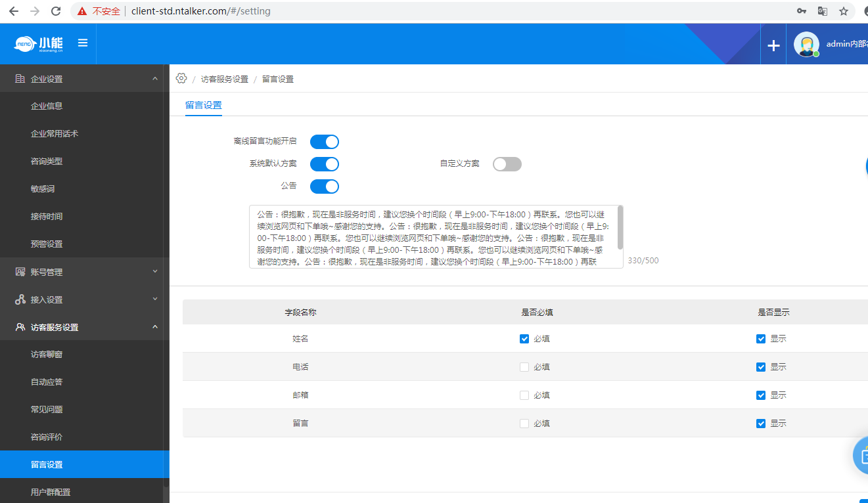Check 必填 checkbox for 电话 field
Image resolution: width=868 pixels, height=503 pixels.
(524, 367)
